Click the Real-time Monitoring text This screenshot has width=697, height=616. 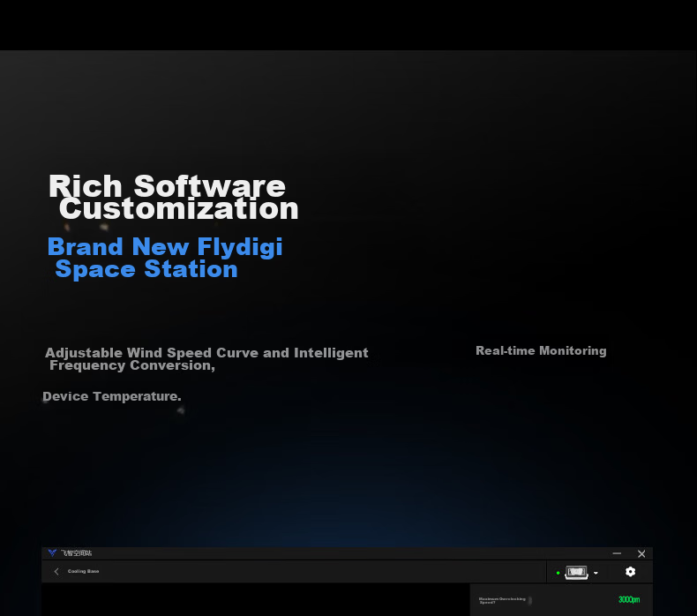[541, 351]
